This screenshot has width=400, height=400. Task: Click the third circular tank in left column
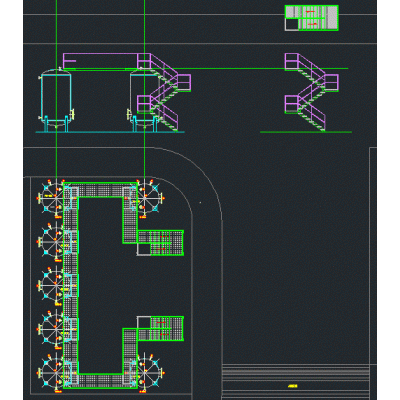click(51, 284)
